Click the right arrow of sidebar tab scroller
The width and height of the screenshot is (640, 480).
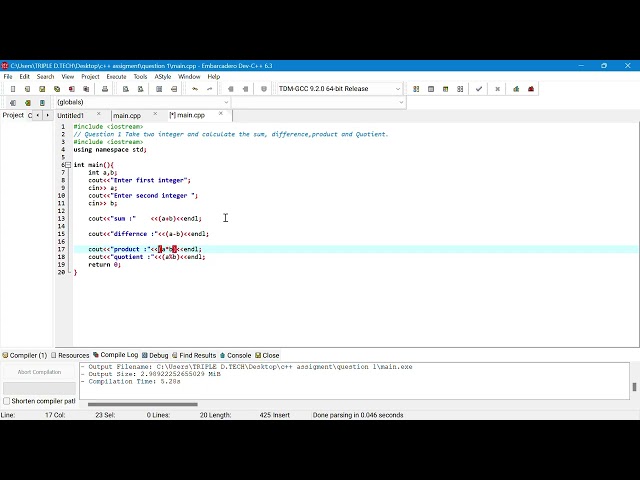tap(47, 116)
